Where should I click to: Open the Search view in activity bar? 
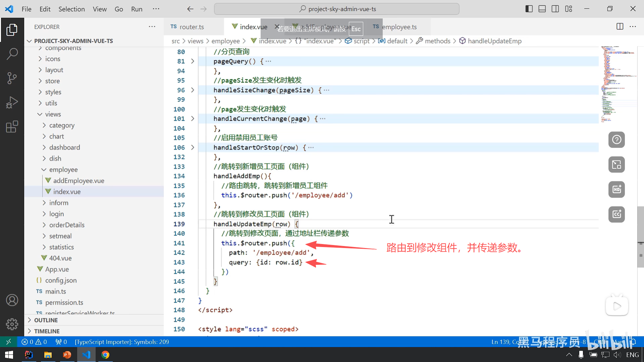click(x=12, y=54)
